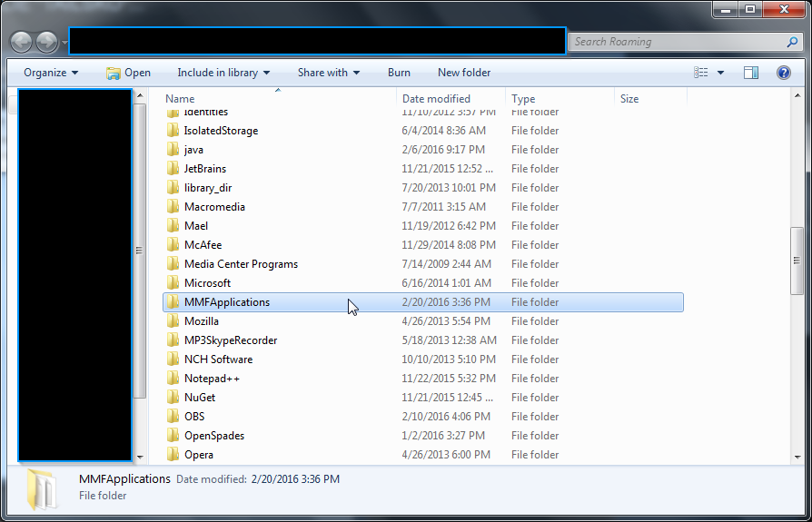
Task: Click the JetBrains folder name
Action: click(205, 169)
